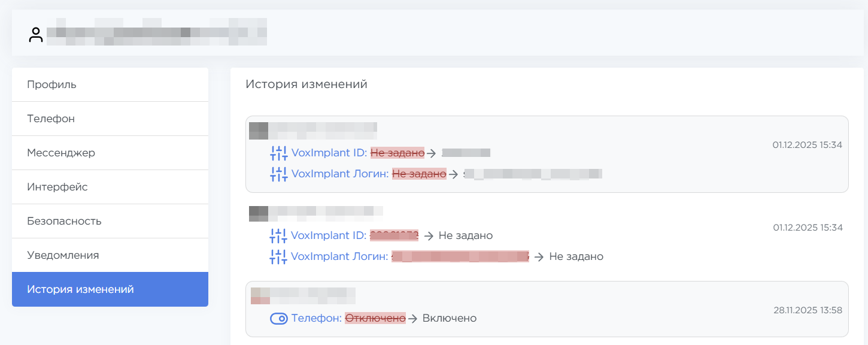Click the Телефон link in the history entry
Image resolution: width=868 pixels, height=345 pixels.
tap(316, 318)
